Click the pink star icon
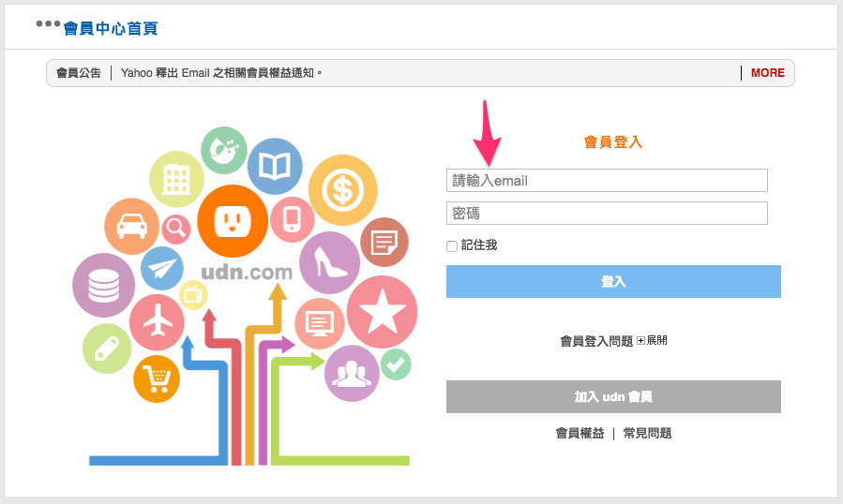This screenshot has width=843, height=504. click(383, 312)
